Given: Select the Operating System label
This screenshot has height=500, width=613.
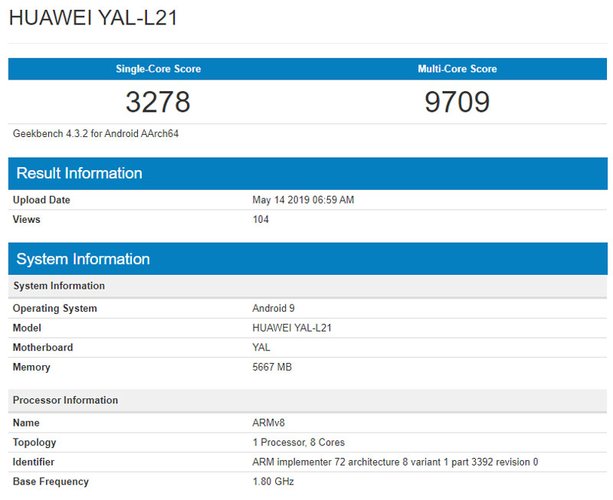Looking at the screenshot, I should (x=55, y=308).
